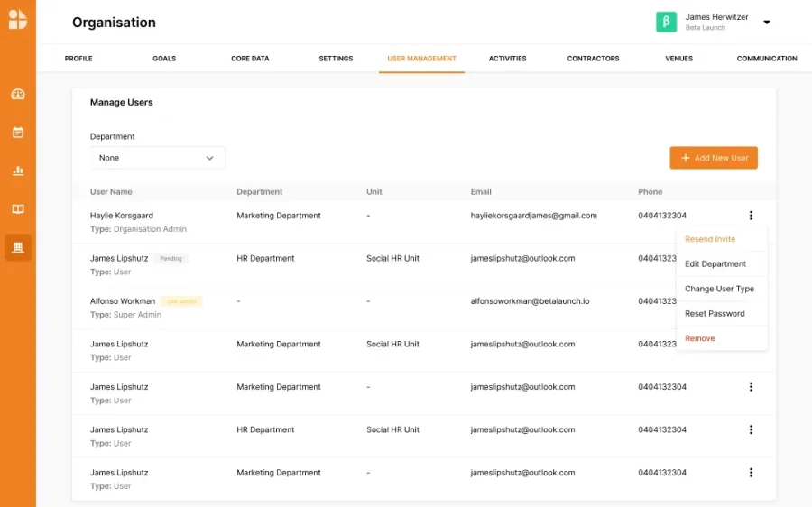Viewport: 812px width, 507px height.
Task: Click Type: Organisation Admin text
Action: pyautogui.click(x=138, y=229)
